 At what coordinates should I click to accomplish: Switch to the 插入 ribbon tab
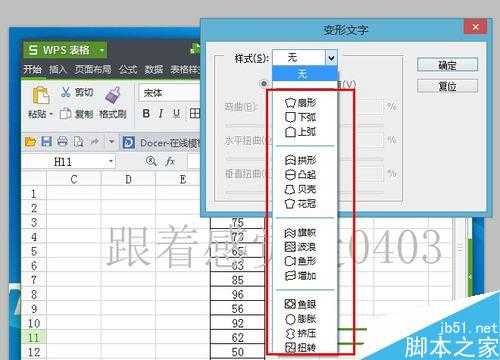click(58, 69)
